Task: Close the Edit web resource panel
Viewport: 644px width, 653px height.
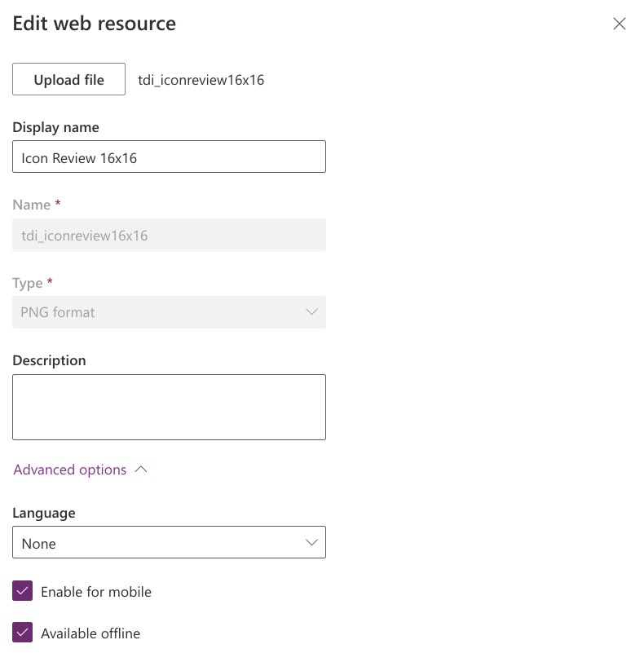Action: point(620,24)
